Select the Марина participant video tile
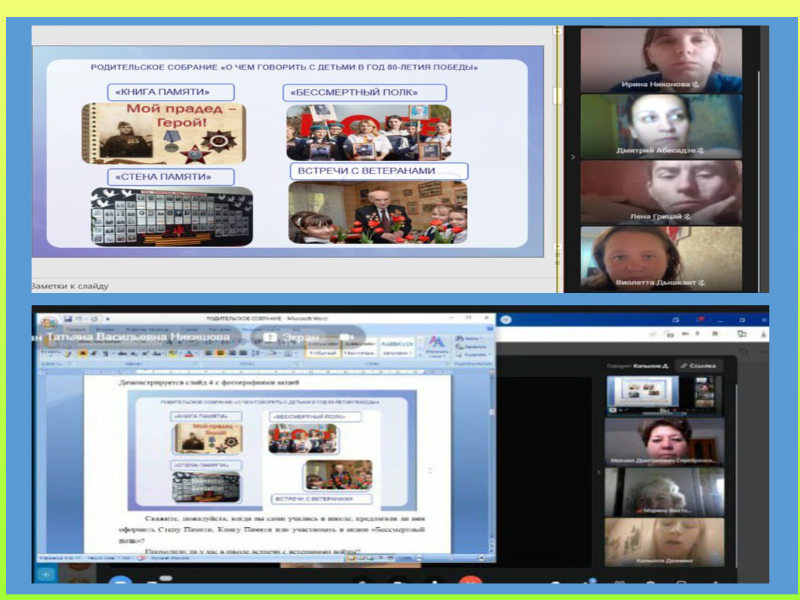This screenshot has width=800, height=600. pyautogui.click(x=664, y=492)
